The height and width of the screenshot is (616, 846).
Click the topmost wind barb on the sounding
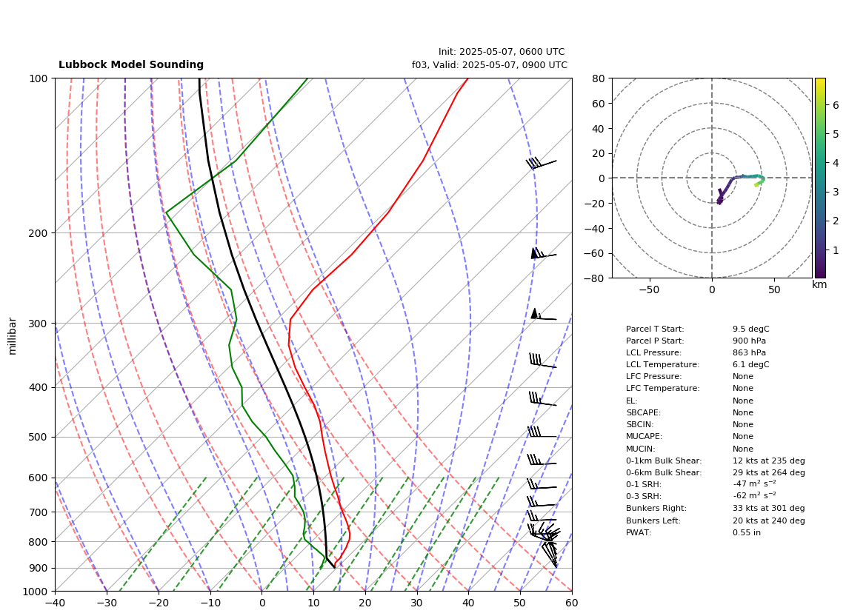542,163
